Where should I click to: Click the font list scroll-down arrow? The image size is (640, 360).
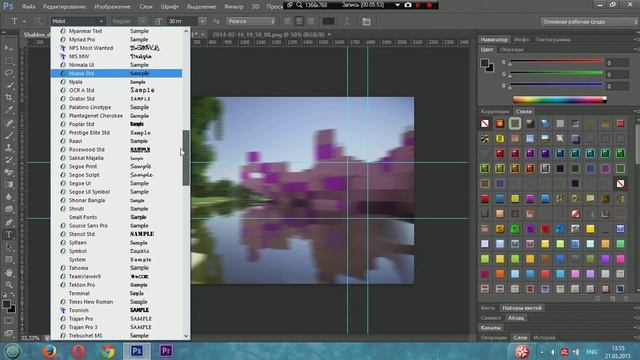point(186,336)
